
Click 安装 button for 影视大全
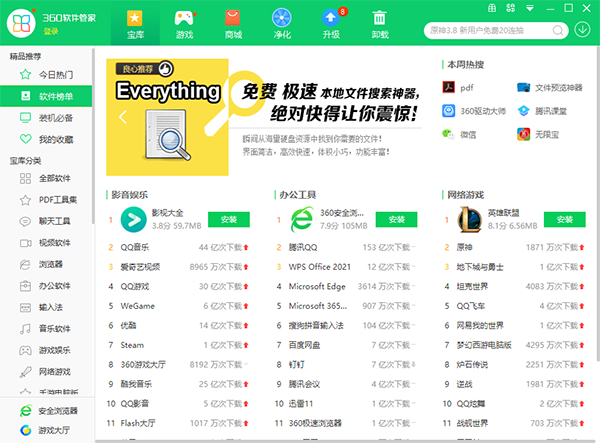pos(228,219)
